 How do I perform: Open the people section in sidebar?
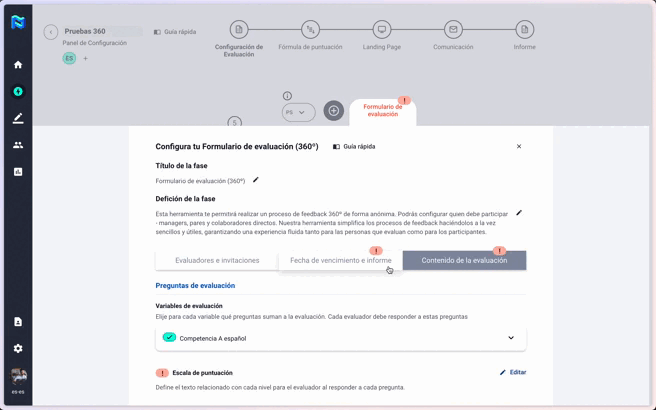pos(17,145)
